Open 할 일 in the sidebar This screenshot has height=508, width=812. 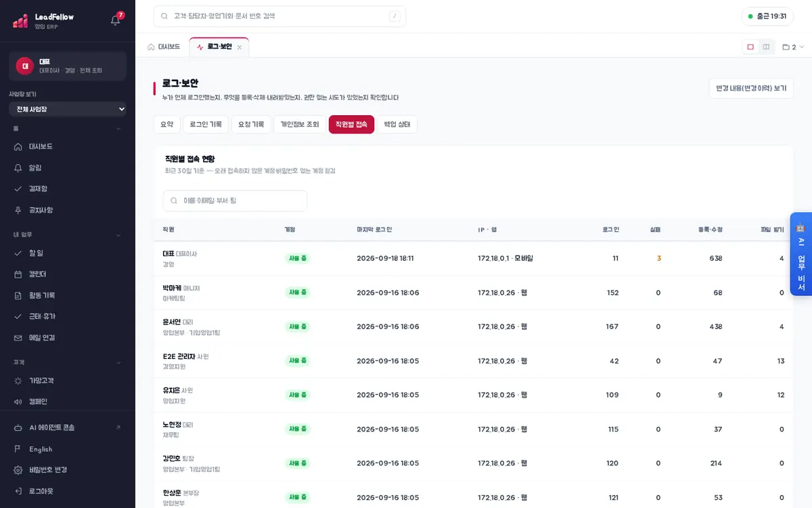[x=68, y=253]
